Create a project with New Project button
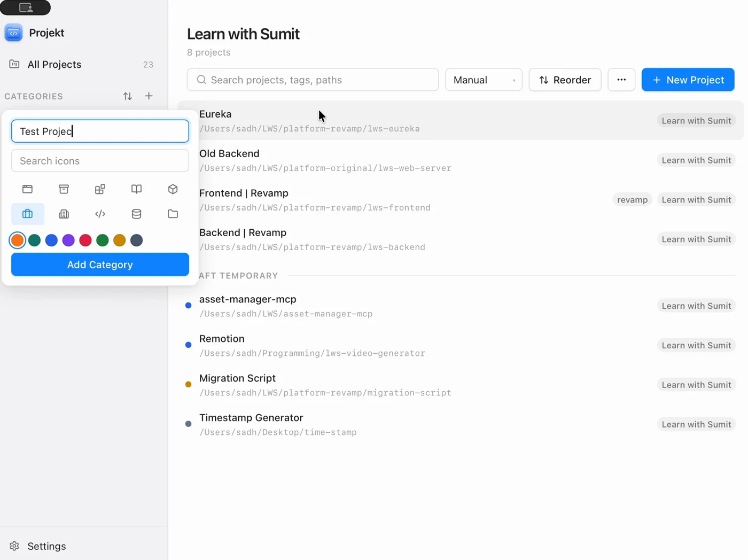 tap(688, 80)
